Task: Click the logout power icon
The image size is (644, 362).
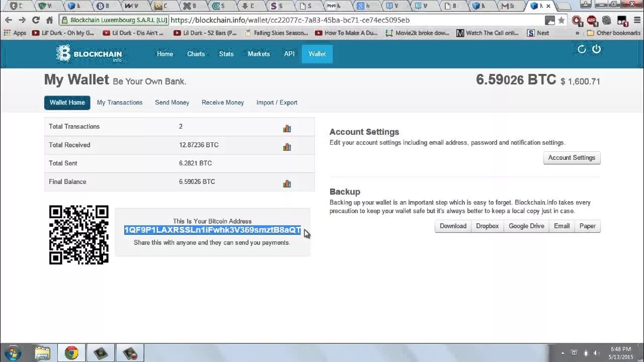Action: pyautogui.click(x=597, y=49)
